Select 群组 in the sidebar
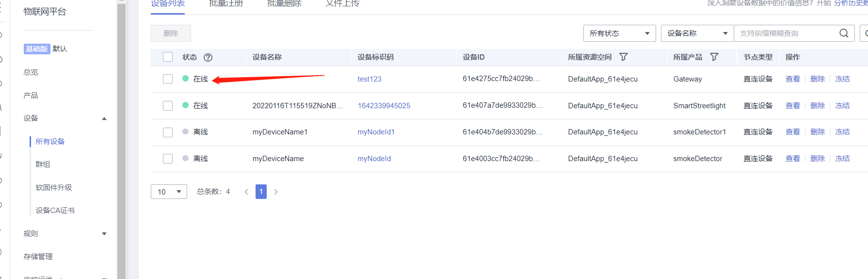 (x=43, y=164)
